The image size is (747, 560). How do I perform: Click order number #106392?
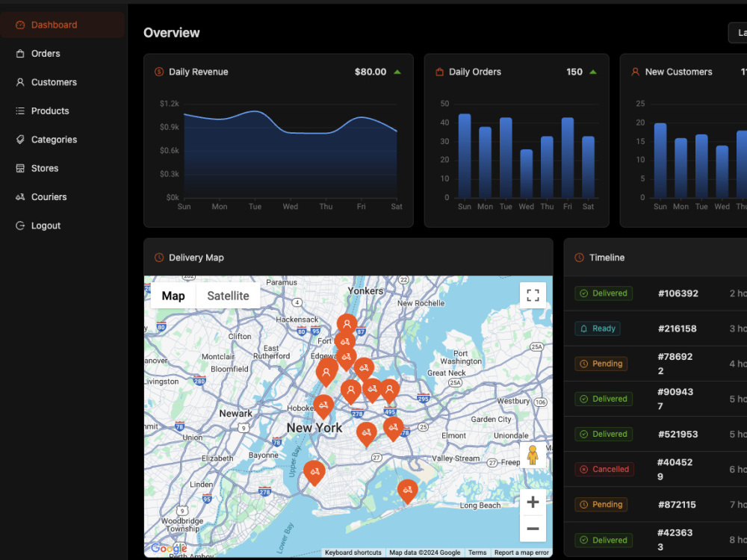(x=678, y=293)
